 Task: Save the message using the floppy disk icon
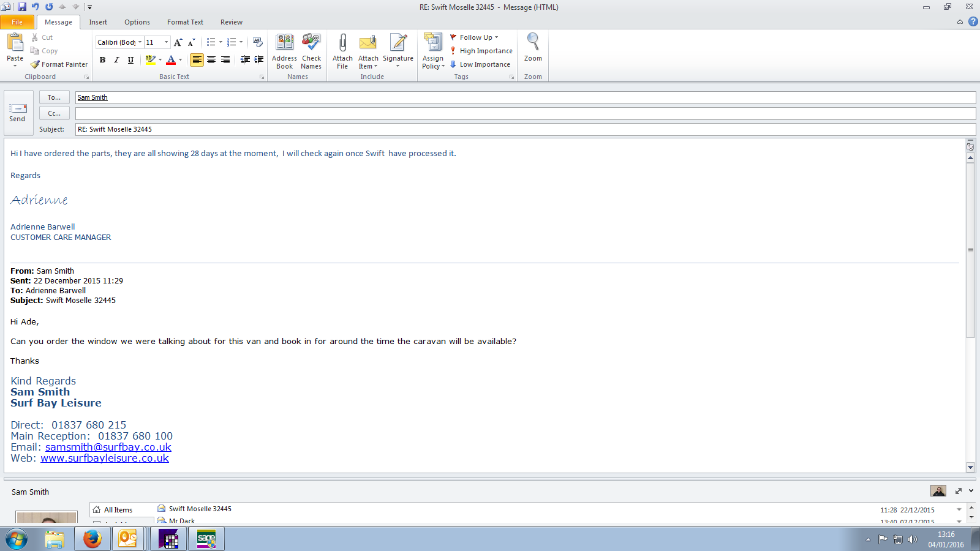click(22, 7)
